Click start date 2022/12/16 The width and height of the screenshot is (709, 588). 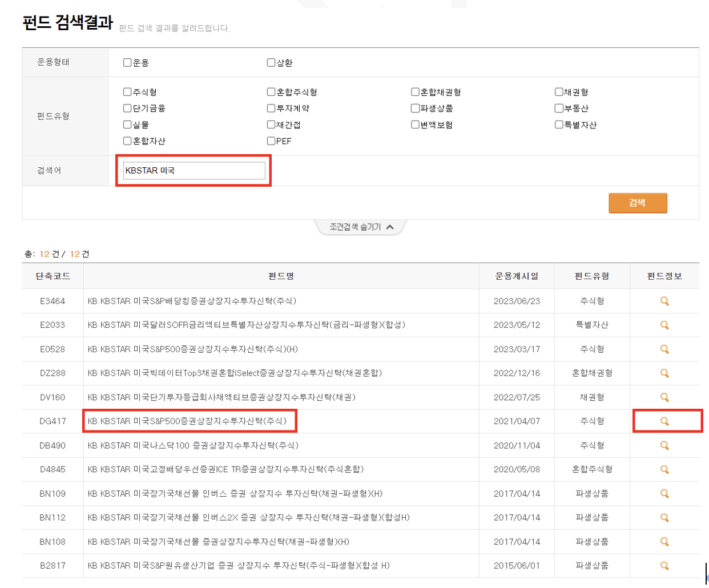point(517,373)
